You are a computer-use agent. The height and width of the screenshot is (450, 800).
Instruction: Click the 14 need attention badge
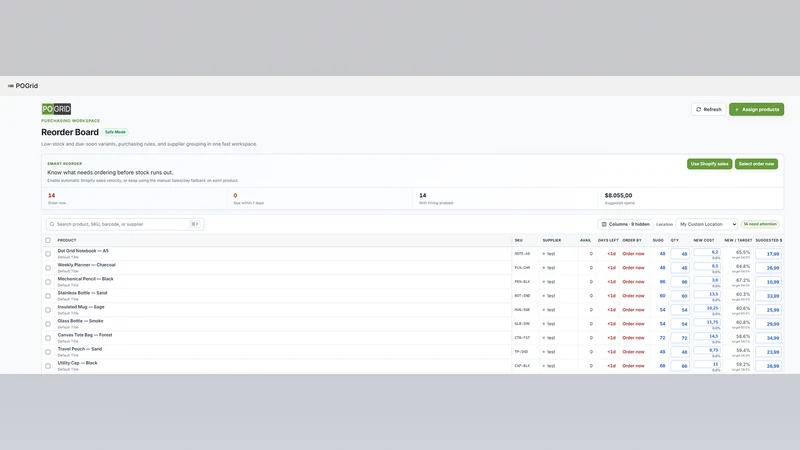pos(760,224)
